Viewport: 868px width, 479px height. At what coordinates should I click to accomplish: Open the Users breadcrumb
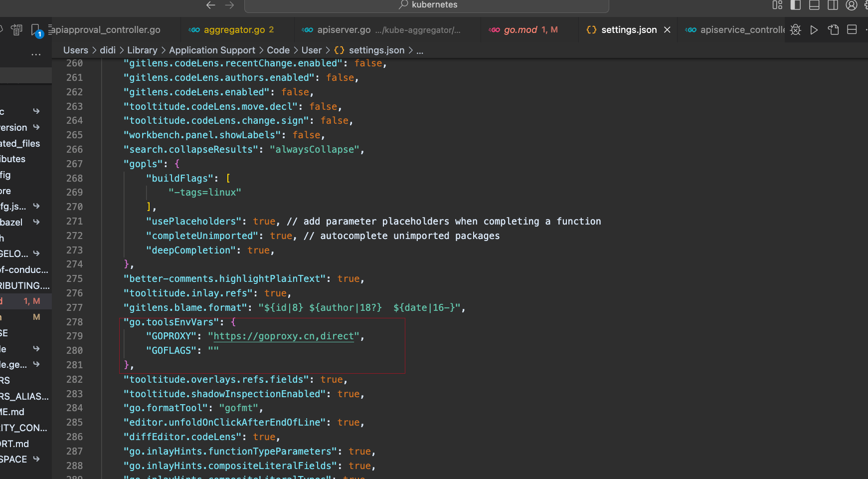coord(76,50)
